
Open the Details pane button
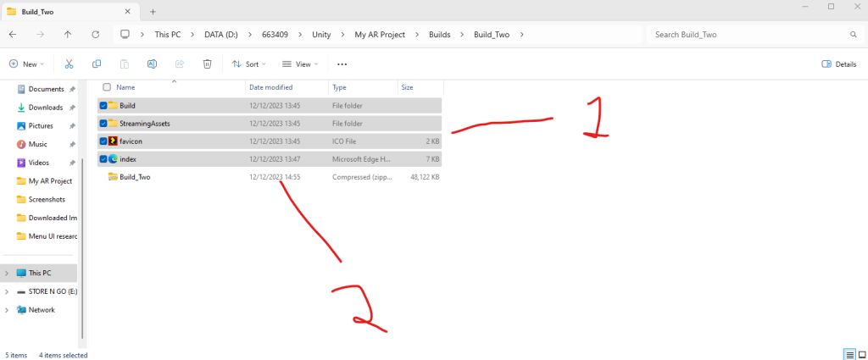pyautogui.click(x=839, y=64)
